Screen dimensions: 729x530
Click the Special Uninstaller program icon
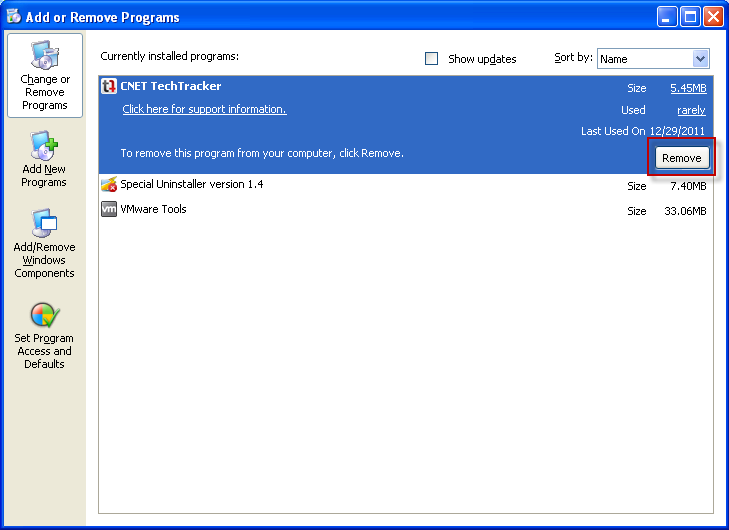[x=109, y=185]
